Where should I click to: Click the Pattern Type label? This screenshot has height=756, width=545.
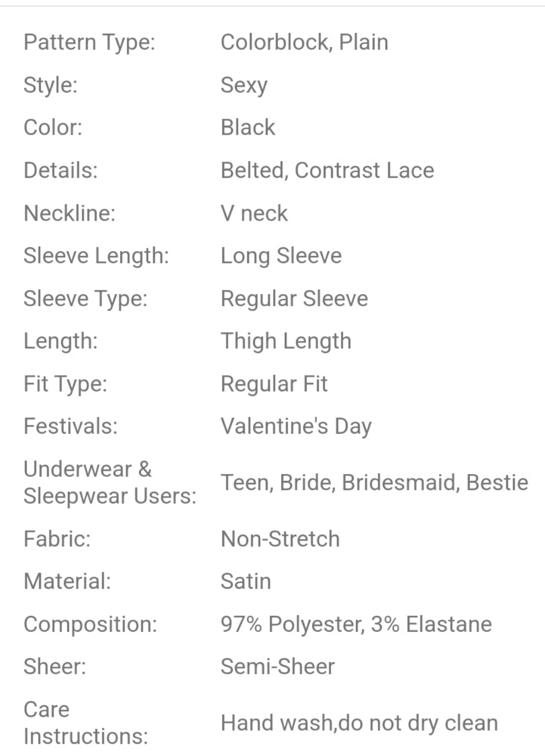point(89,42)
